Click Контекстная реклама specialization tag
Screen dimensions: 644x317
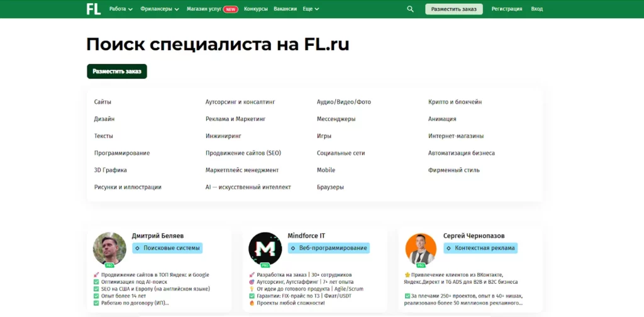coord(480,248)
